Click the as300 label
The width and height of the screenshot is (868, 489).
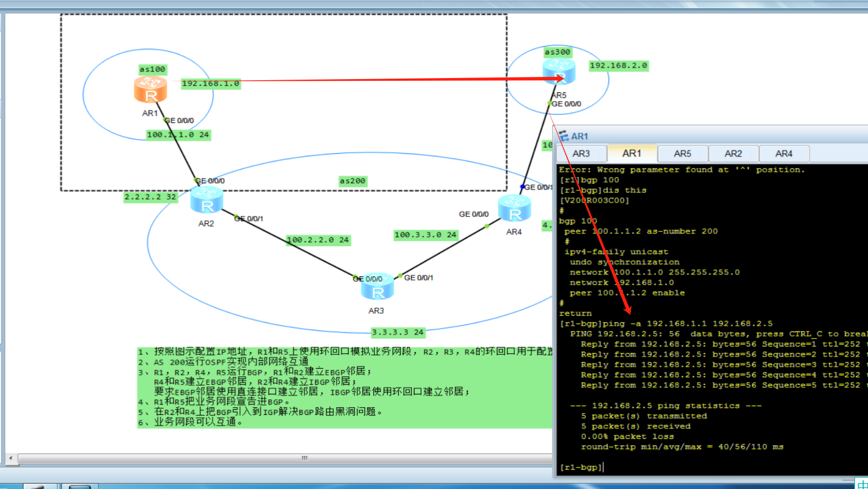[558, 52]
